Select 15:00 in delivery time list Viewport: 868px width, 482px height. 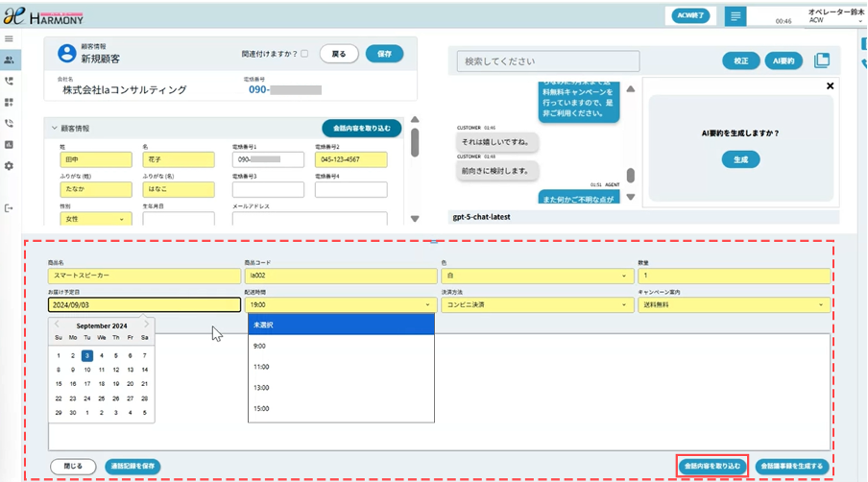341,408
